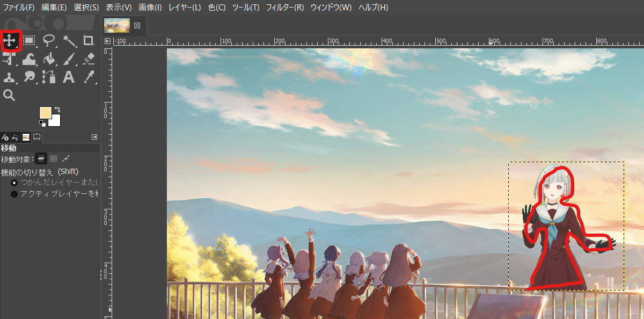The width and height of the screenshot is (644, 319).
Task: Select the Rectangle Select tool
Action: coord(30,40)
